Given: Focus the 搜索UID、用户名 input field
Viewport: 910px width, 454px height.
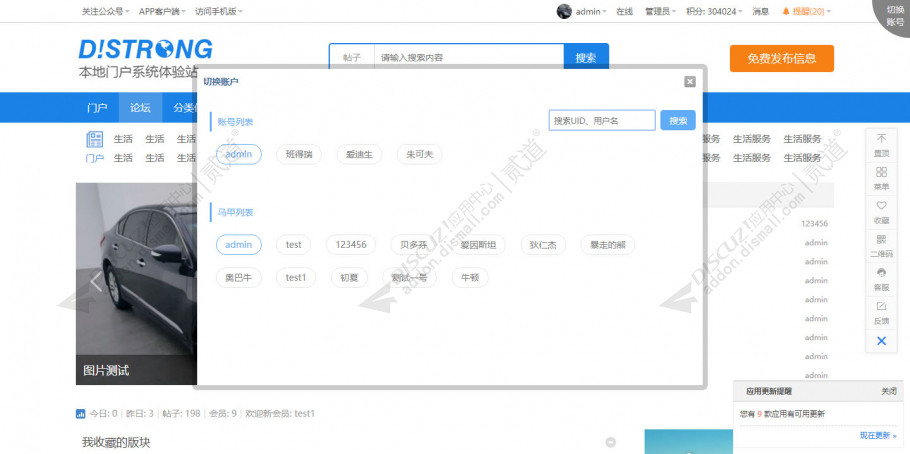Looking at the screenshot, I should tap(602, 120).
